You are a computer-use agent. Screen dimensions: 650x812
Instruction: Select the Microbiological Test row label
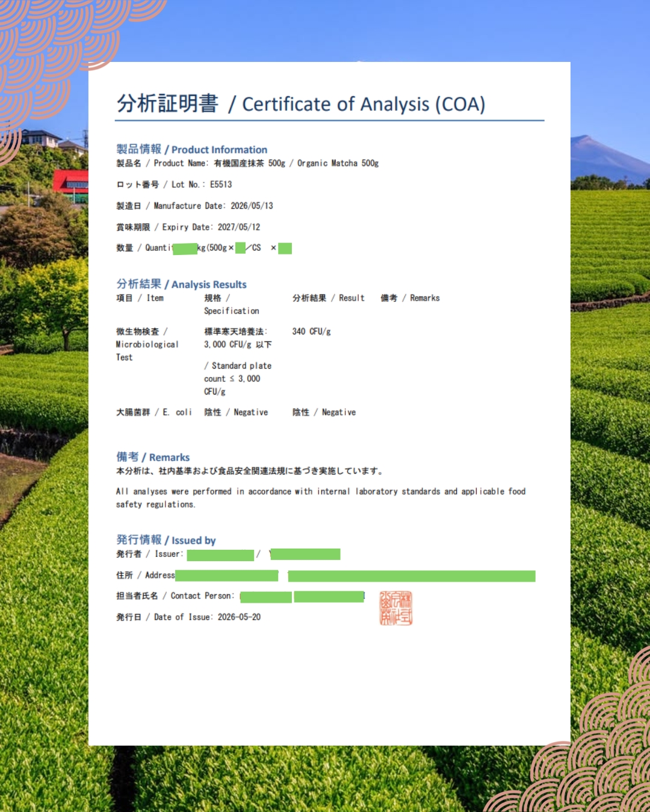(x=147, y=344)
